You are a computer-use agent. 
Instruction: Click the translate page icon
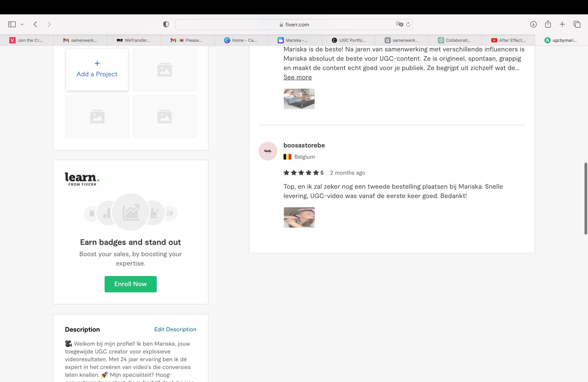(399, 24)
